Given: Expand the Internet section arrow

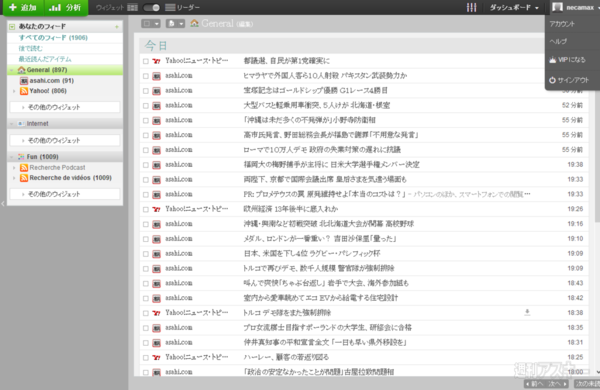Looking at the screenshot, I should coord(12,124).
